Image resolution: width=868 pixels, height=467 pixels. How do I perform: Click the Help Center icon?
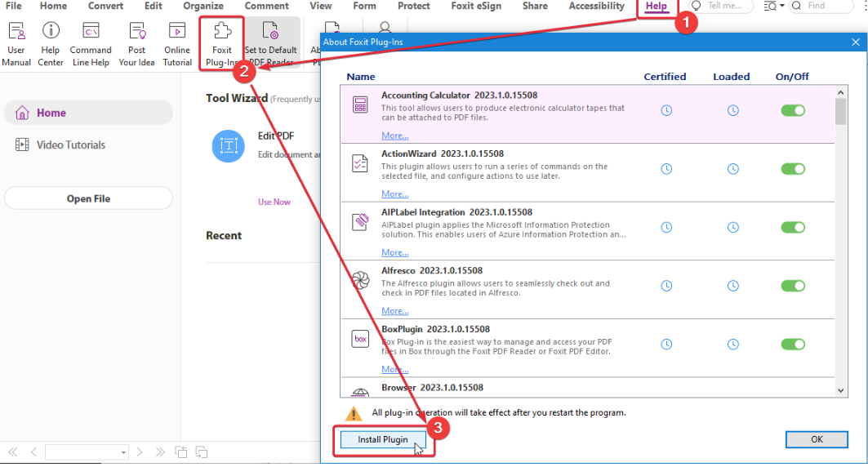[51, 33]
